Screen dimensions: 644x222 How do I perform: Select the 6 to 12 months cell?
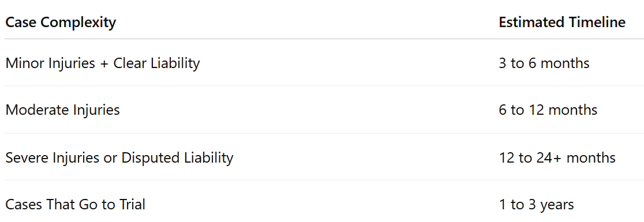(x=548, y=110)
